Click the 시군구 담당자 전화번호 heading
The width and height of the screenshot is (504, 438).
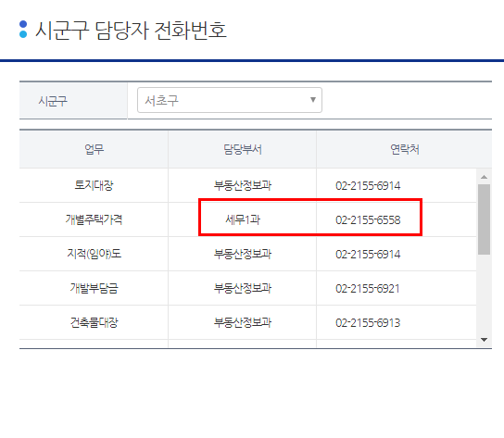(x=131, y=31)
